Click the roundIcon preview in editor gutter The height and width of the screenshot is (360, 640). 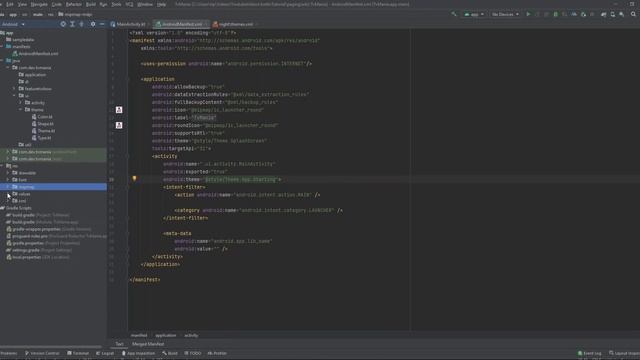pyautogui.click(x=119, y=125)
